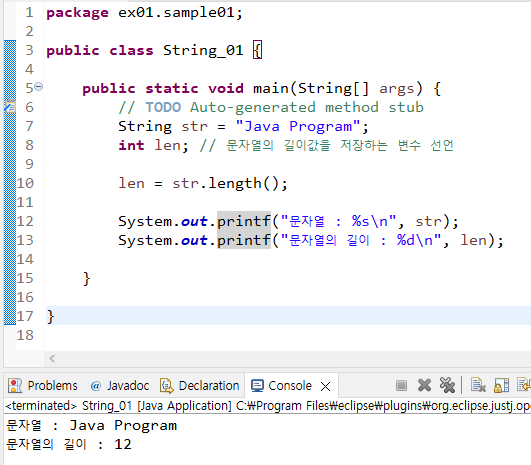531x465 pixels.
Task: Click "%s\n" format string on line 12
Action: pyautogui.click(x=370, y=221)
